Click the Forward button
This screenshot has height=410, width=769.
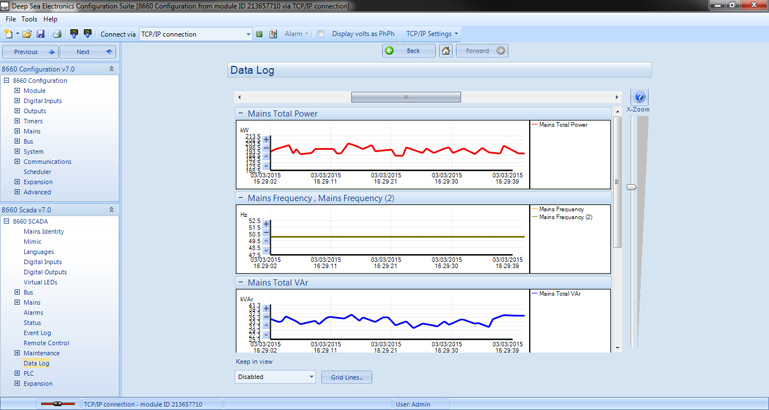coord(482,51)
